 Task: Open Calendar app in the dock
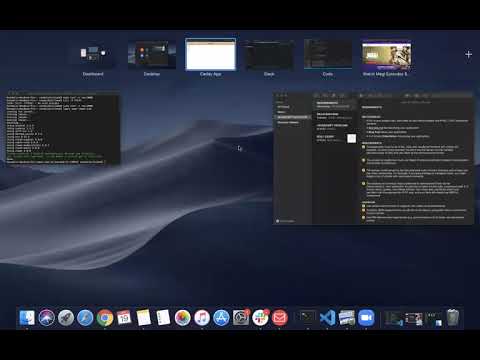[124, 318]
